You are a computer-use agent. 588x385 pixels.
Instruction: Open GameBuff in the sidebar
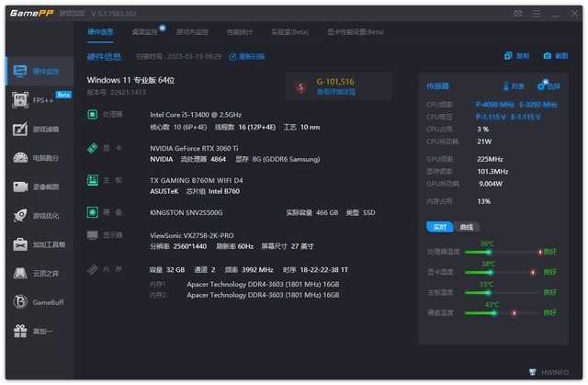point(37,301)
